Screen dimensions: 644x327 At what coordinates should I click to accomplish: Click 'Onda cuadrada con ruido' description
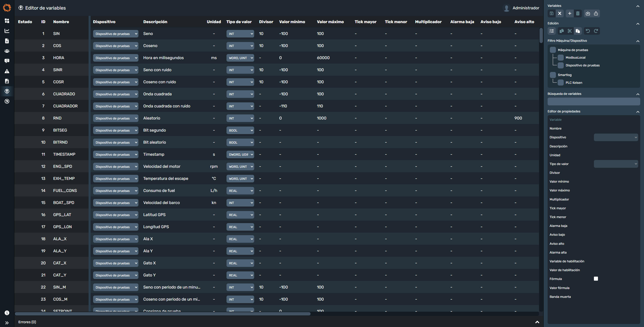[x=167, y=106]
